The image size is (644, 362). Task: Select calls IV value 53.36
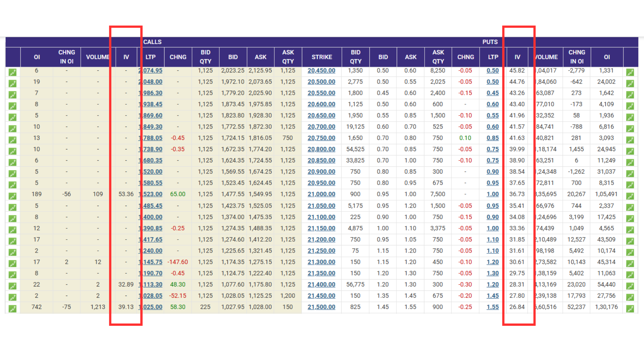tap(126, 194)
